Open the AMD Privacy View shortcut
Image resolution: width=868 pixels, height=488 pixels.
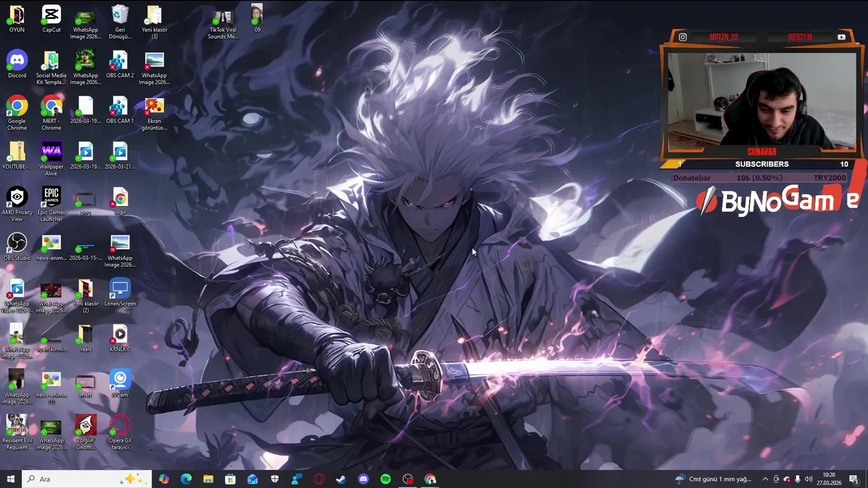(17, 205)
